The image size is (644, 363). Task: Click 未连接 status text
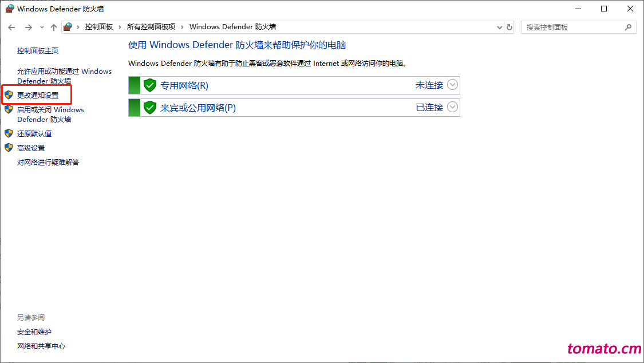click(x=429, y=85)
